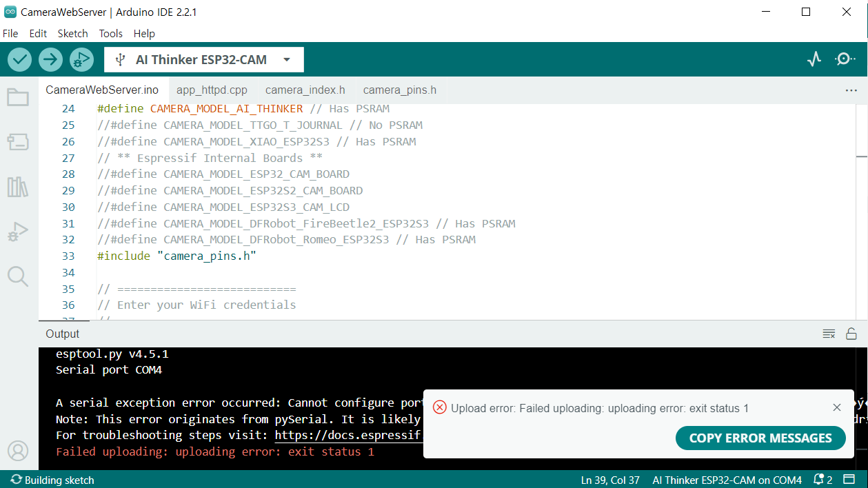Screen dimensions: 868x488
Task: Toggle the bottom panel in status bar
Action: (x=849, y=480)
